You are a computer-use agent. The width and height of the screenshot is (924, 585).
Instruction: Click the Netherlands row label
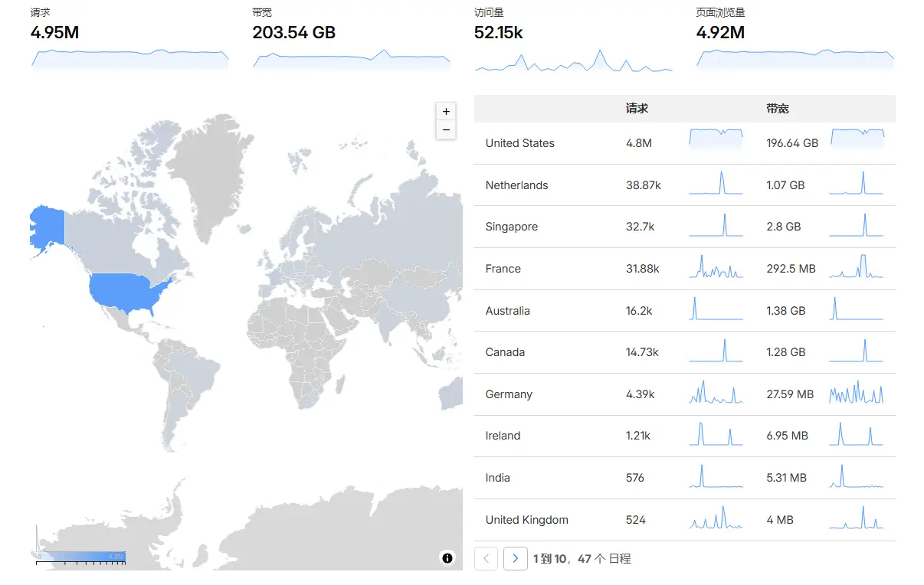(x=516, y=185)
